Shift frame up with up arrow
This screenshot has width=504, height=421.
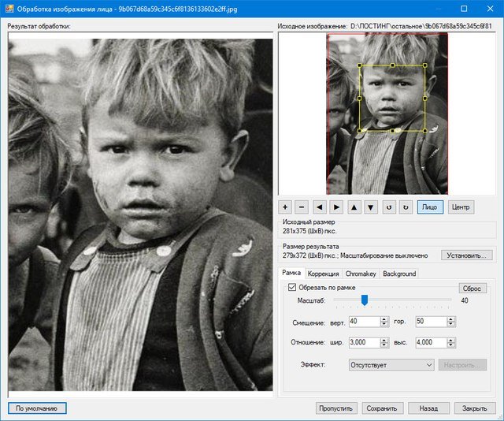coord(354,207)
